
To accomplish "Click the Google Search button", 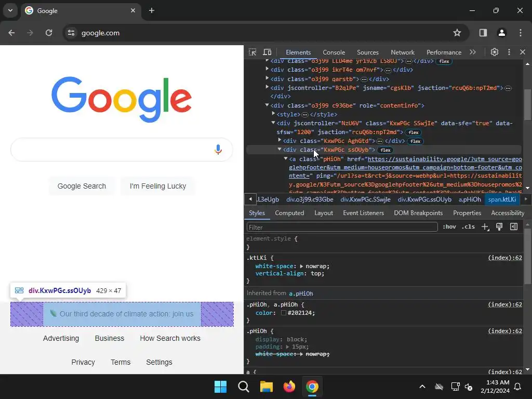I will tap(82, 186).
